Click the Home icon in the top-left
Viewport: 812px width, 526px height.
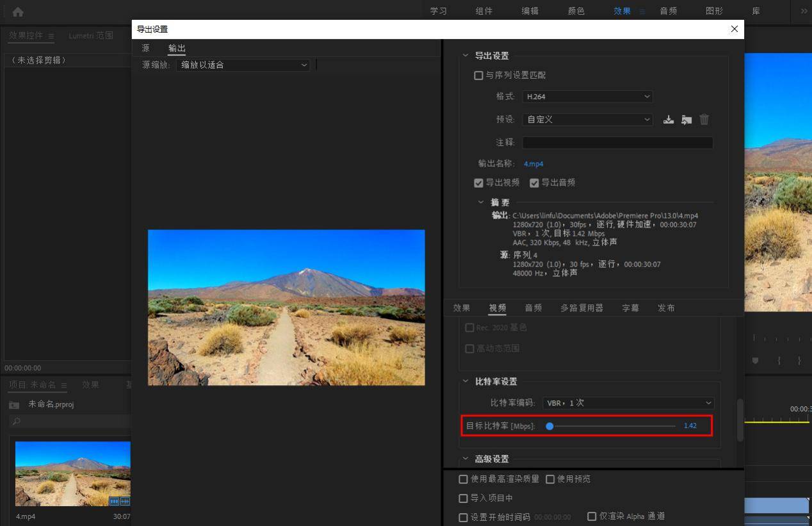17,11
